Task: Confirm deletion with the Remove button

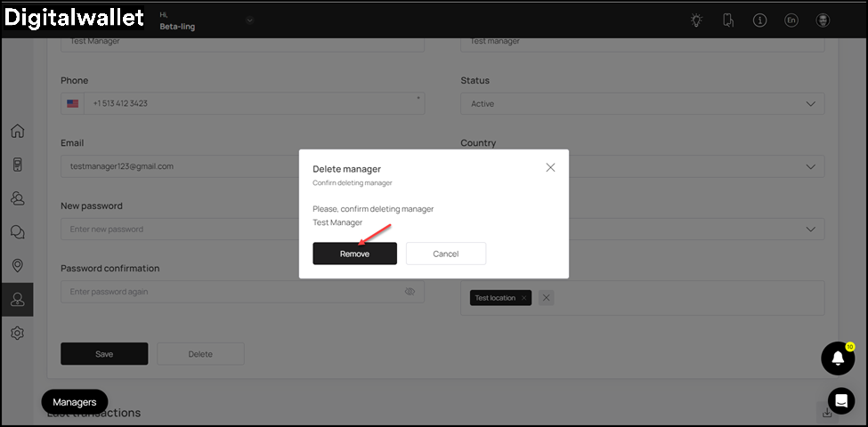Action: 355,254
